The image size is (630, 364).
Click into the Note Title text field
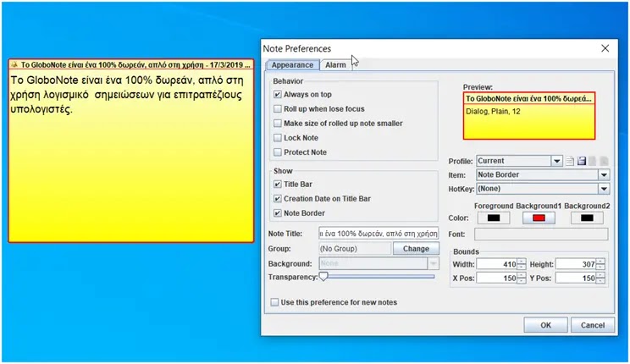click(x=378, y=234)
